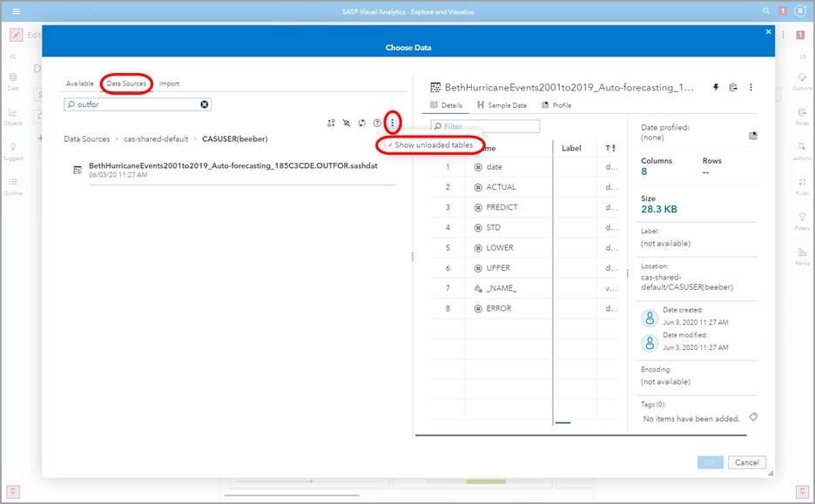The height and width of the screenshot is (504, 815).
Task: Close the Choose Data dialog
Action: click(768, 31)
